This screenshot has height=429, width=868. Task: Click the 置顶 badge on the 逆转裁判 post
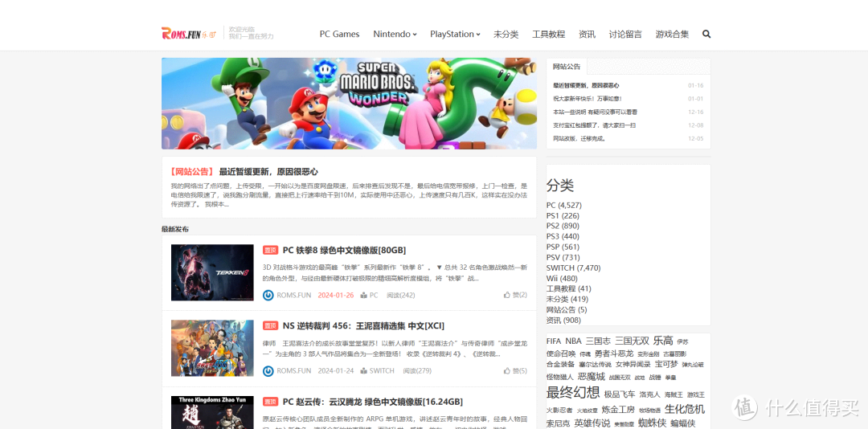tap(270, 326)
